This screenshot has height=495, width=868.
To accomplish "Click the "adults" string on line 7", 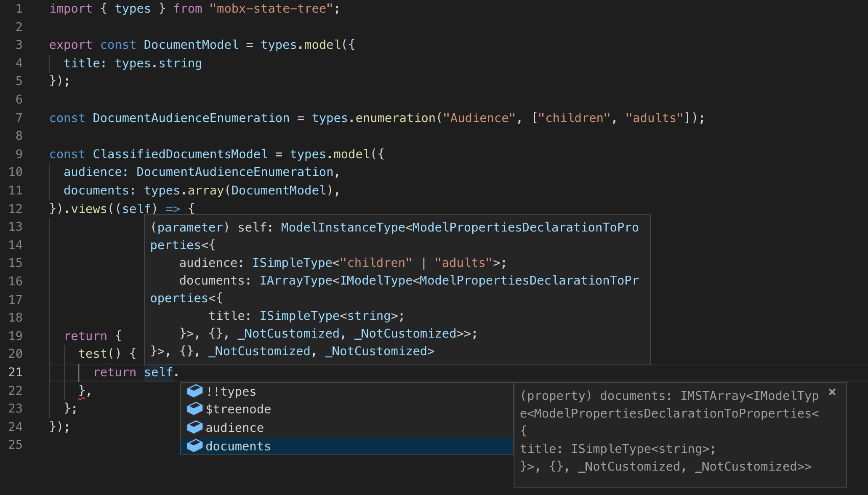I will (655, 118).
